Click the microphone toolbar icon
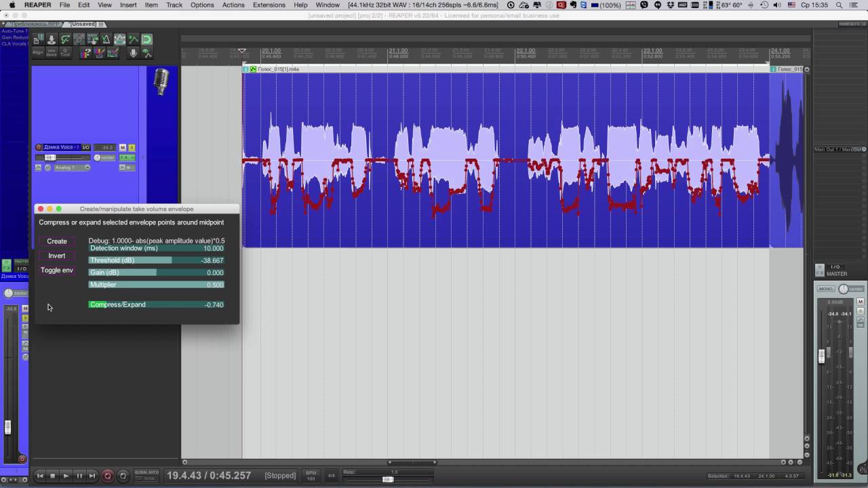868x488 pixels. click(x=133, y=53)
